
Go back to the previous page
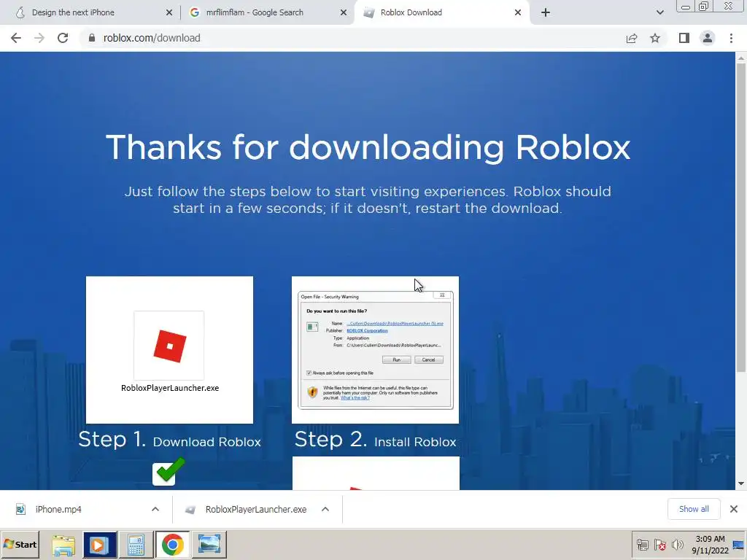(x=16, y=38)
